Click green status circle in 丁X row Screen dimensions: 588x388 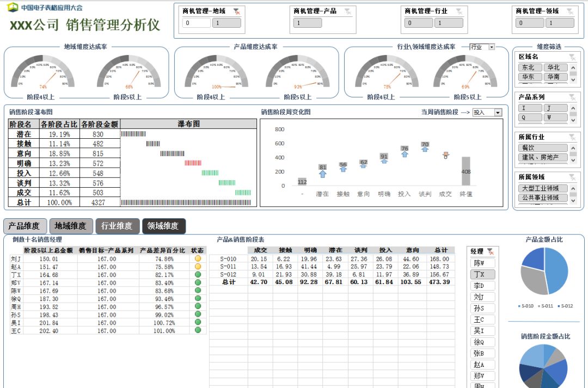tap(198, 274)
